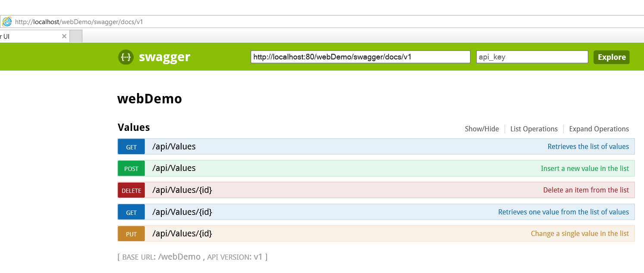Click 'Insert a new value in the list'

585,168
